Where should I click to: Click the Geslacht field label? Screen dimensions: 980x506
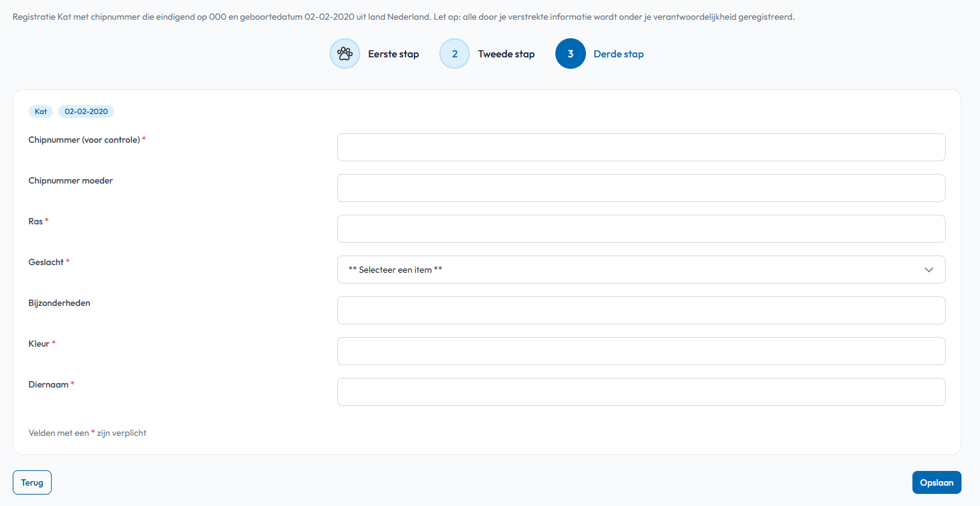46,262
